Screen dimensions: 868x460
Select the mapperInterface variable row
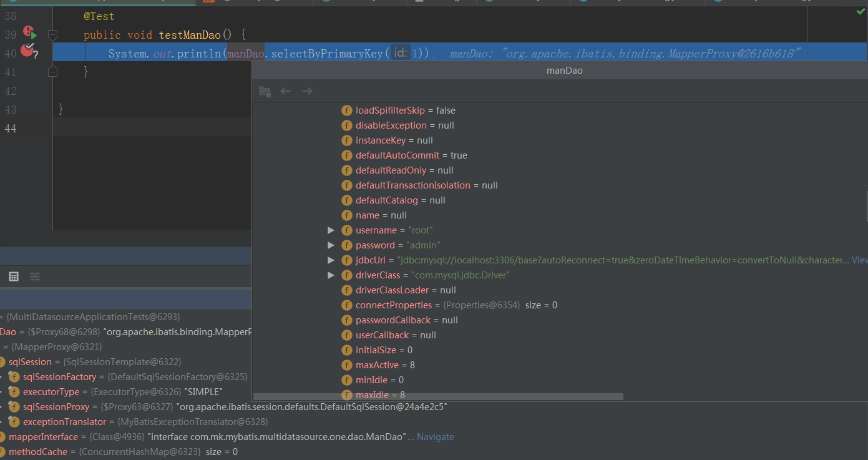coord(228,437)
